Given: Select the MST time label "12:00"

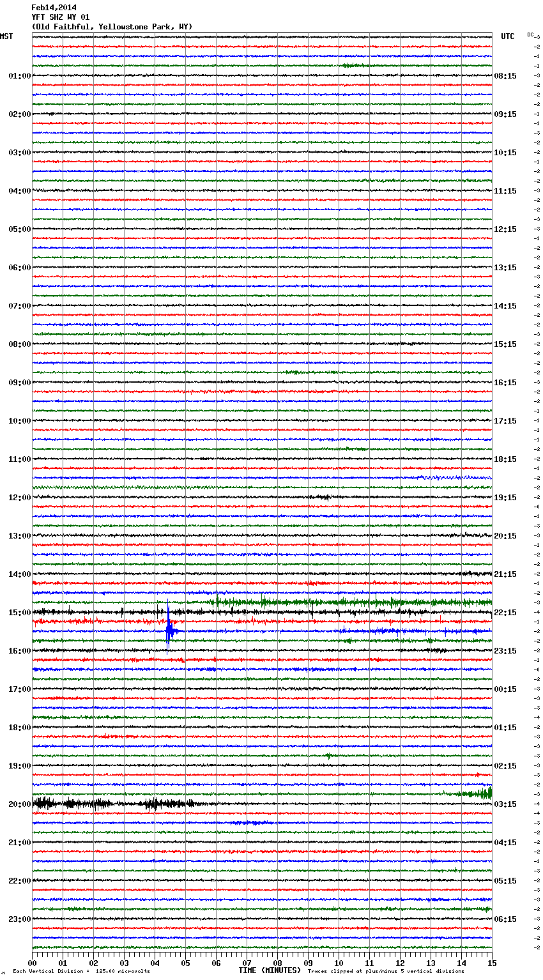Looking at the screenshot, I should [19, 498].
